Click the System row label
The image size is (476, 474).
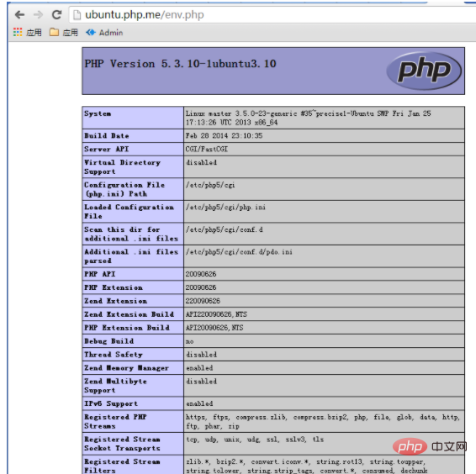[x=98, y=113]
